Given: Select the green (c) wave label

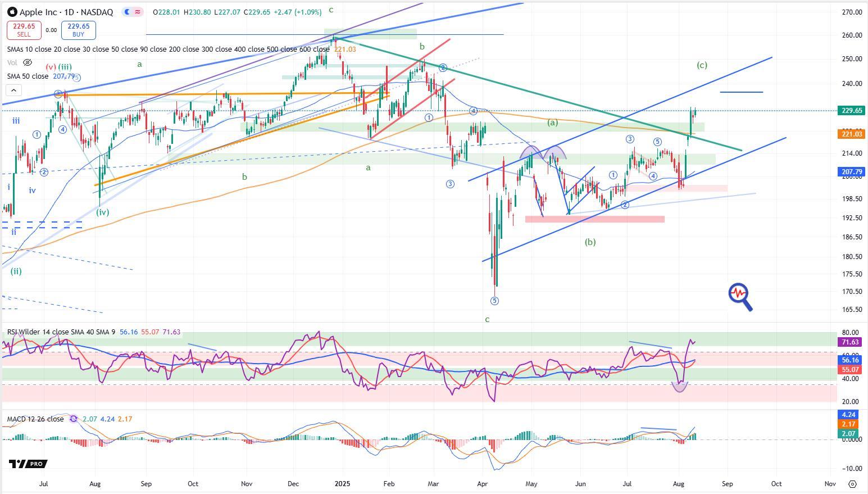Looking at the screenshot, I should [702, 65].
